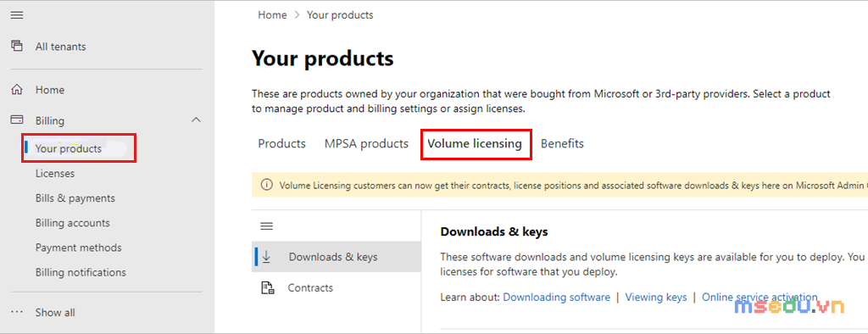Click the info icon in yellow banner
This screenshot has width=868, height=334.
tap(266, 185)
